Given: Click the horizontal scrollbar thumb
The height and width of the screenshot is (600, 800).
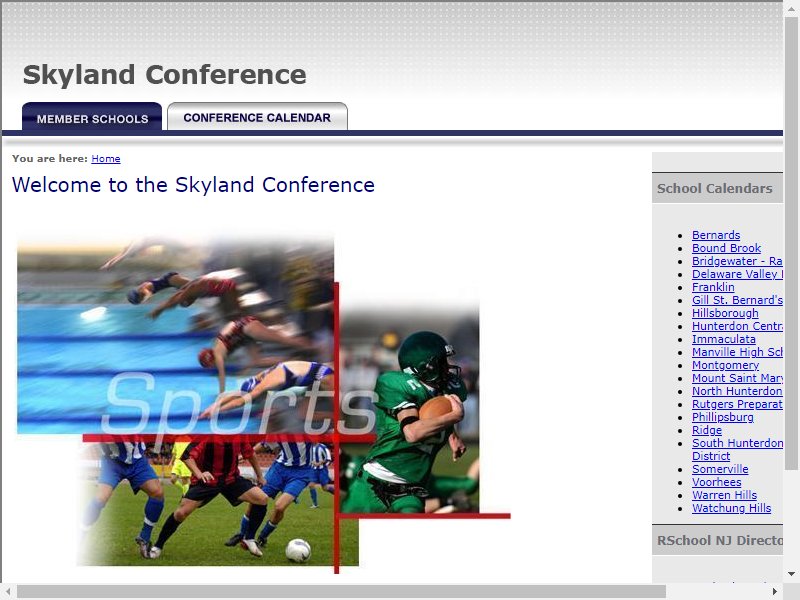Looking at the screenshot, I should [x=341, y=592].
